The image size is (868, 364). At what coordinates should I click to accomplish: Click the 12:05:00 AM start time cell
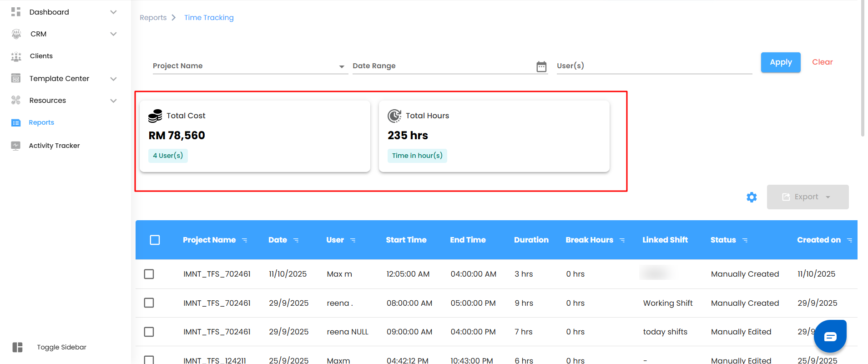(408, 274)
